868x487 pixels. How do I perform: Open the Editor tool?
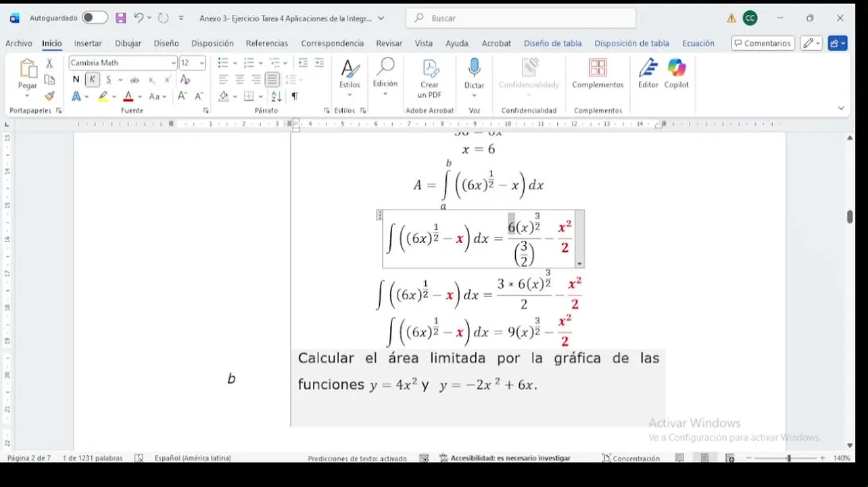point(648,68)
